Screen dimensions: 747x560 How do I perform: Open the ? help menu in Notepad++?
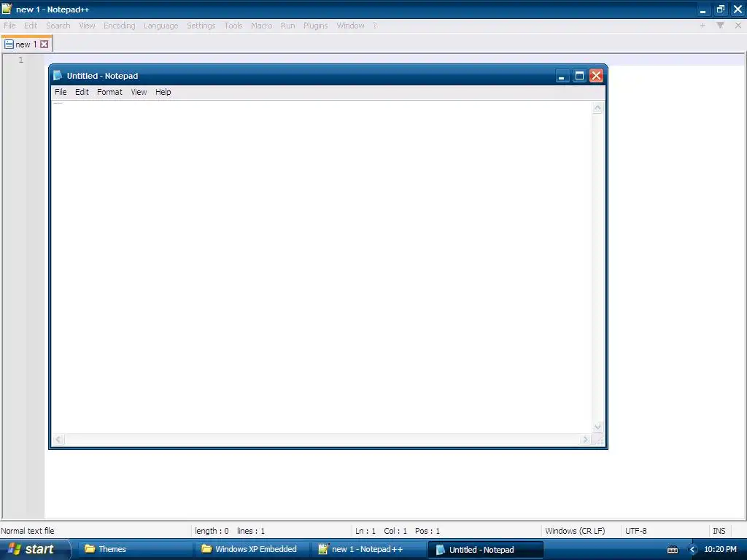(x=375, y=26)
